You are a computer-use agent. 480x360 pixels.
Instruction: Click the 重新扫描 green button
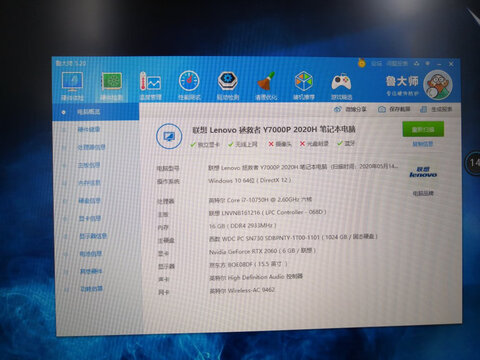pyautogui.click(x=423, y=129)
